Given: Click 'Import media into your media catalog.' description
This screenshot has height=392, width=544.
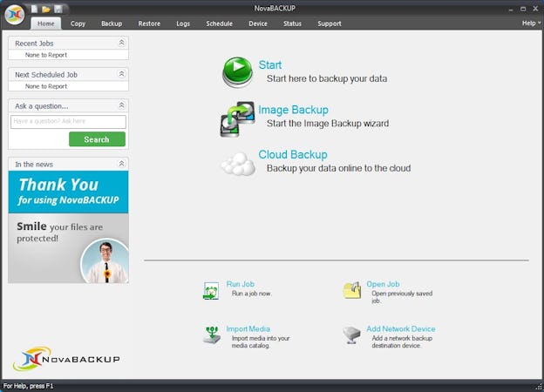Looking at the screenshot, I should pos(261,341).
